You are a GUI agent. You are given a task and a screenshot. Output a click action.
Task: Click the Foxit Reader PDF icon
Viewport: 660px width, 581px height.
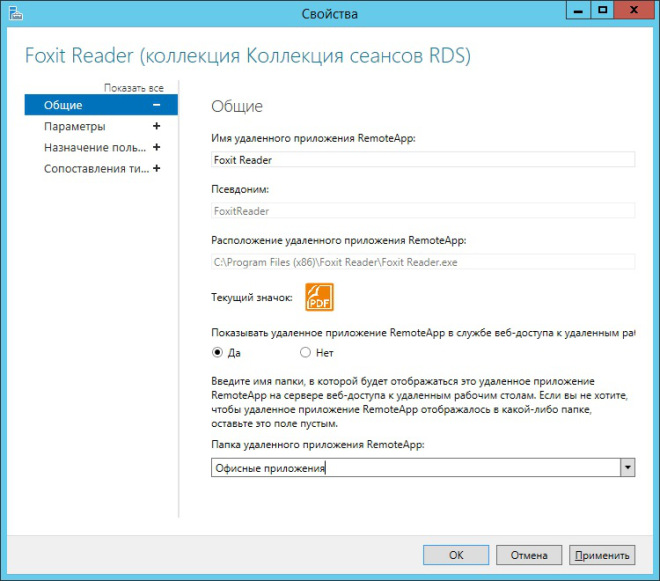click(319, 297)
